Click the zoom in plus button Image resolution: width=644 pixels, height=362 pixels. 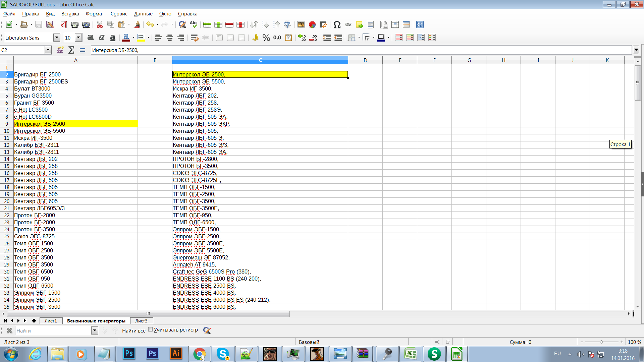pos(622,342)
